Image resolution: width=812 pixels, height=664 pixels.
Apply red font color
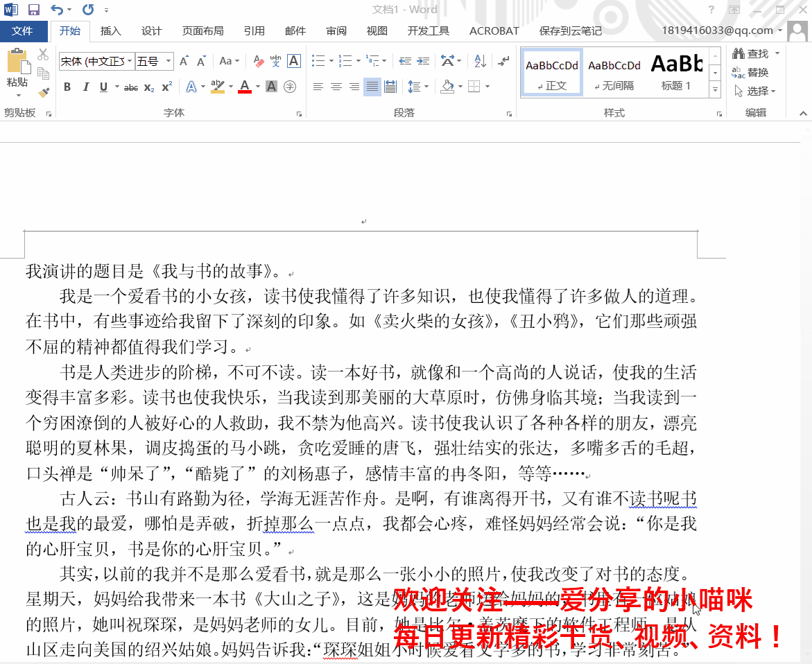coord(245,87)
